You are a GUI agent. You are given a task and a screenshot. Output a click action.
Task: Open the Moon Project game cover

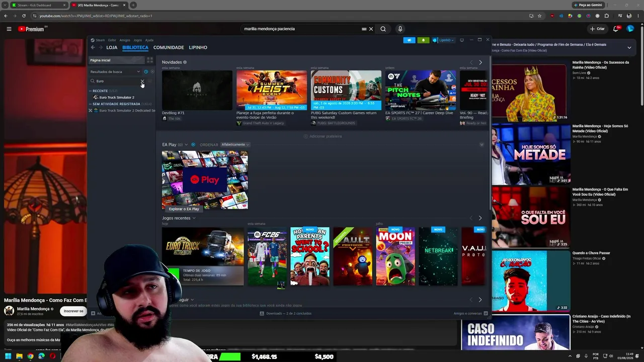click(395, 256)
